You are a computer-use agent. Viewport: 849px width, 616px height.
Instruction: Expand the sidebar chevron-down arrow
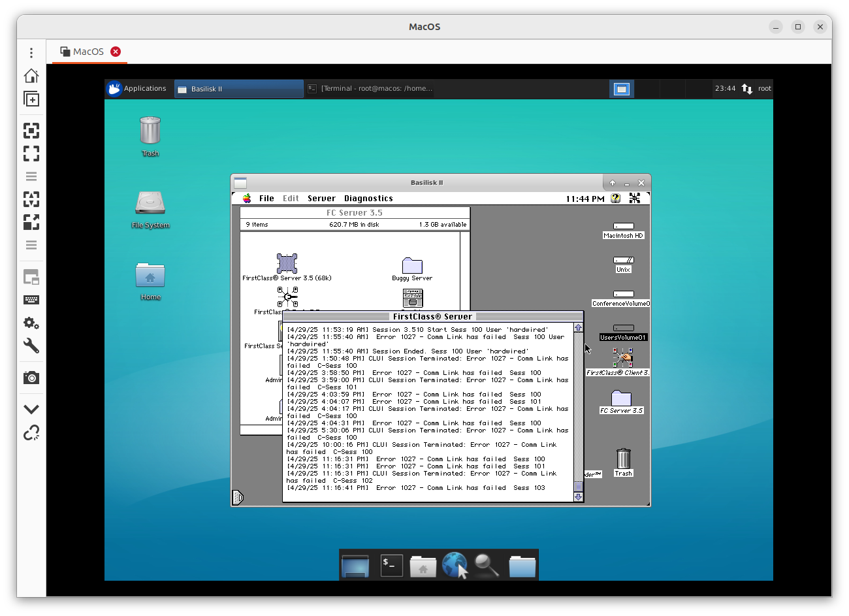click(x=31, y=410)
